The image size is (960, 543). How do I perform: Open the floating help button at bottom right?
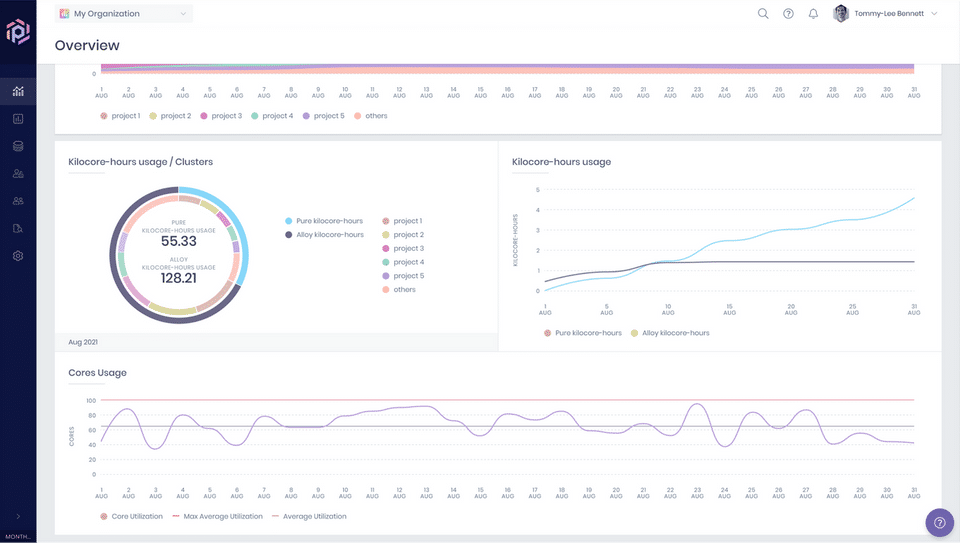click(940, 523)
